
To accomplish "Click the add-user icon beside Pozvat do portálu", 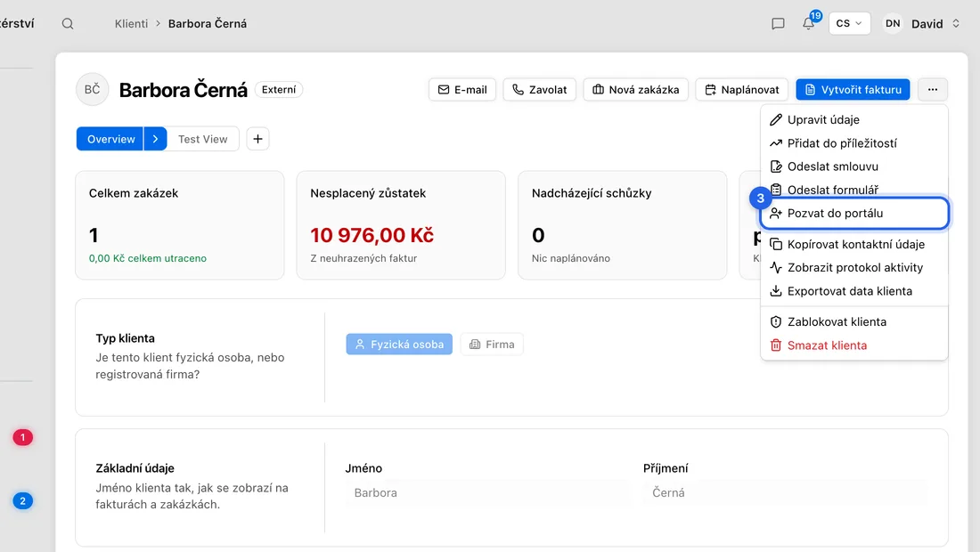I will pyautogui.click(x=776, y=214).
